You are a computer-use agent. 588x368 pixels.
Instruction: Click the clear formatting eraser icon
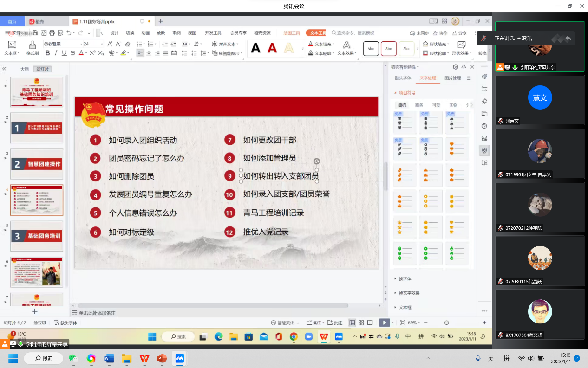[128, 44]
